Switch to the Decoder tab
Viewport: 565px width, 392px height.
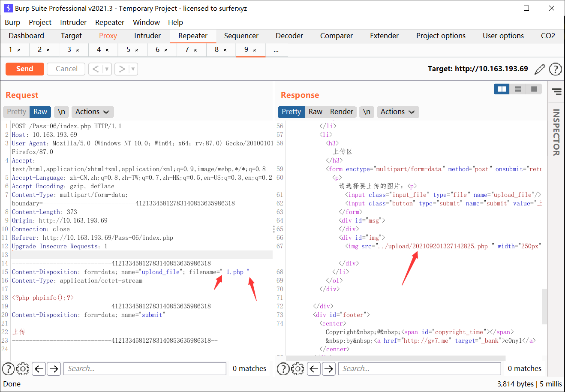[289, 36]
